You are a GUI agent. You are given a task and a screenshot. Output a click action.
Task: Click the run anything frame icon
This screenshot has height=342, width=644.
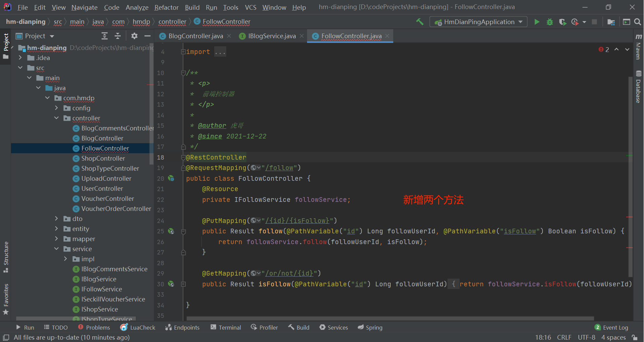click(x=626, y=22)
